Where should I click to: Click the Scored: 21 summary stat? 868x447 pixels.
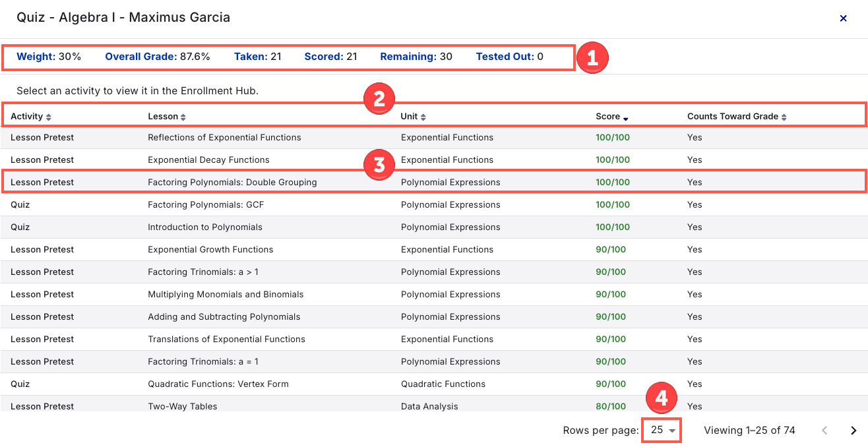[330, 57]
